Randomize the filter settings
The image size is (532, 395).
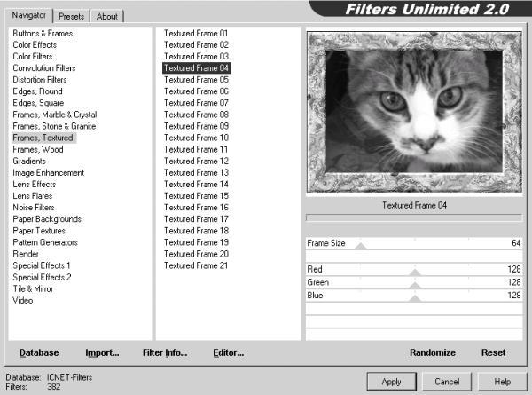tap(433, 352)
